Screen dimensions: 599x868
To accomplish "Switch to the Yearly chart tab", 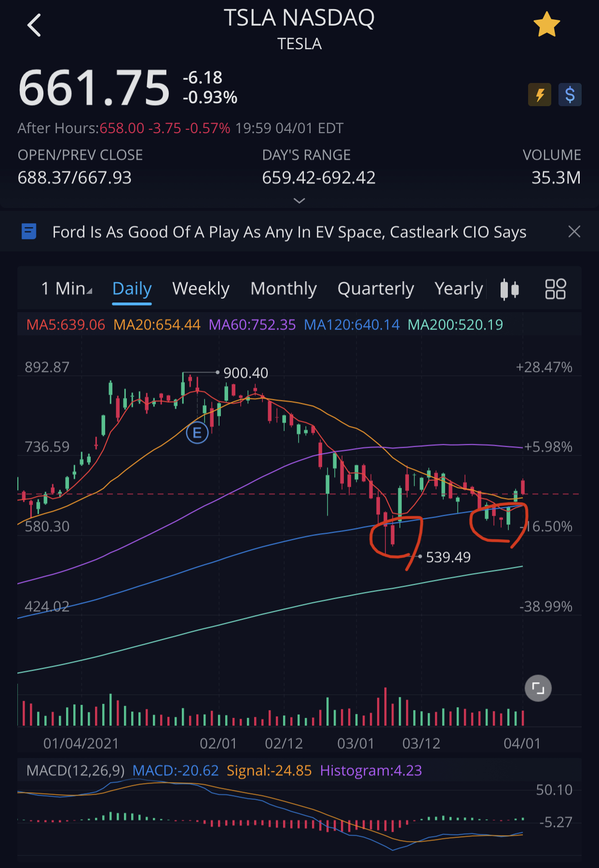I will (x=459, y=289).
